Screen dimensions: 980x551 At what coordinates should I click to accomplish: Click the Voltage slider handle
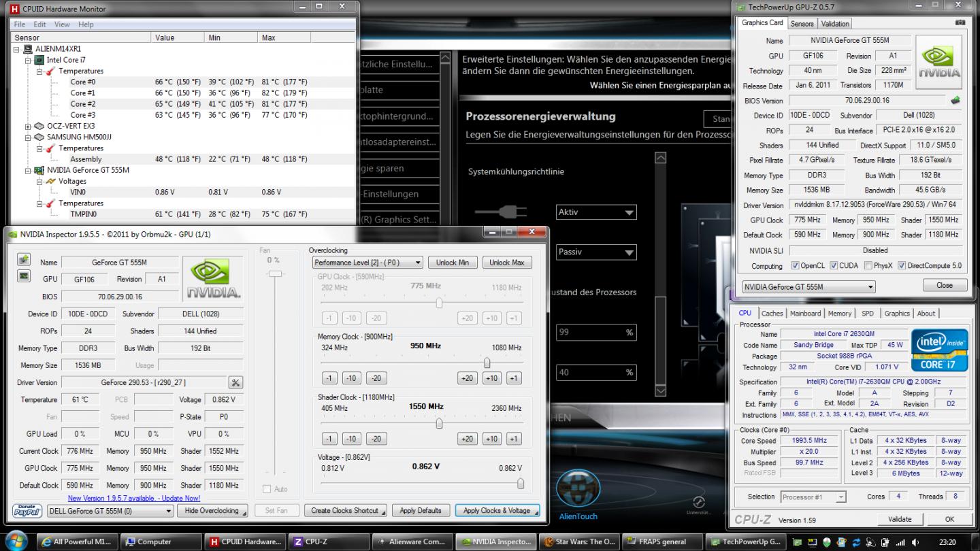click(521, 483)
